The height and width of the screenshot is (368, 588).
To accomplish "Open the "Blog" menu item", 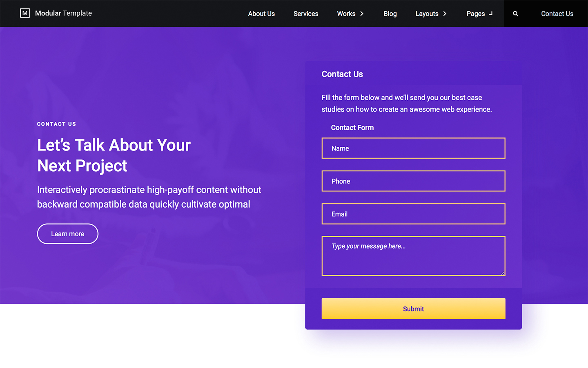I will click(x=390, y=13).
